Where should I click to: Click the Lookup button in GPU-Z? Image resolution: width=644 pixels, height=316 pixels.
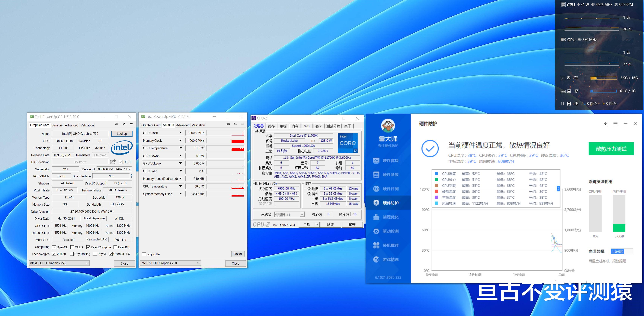[122, 134]
